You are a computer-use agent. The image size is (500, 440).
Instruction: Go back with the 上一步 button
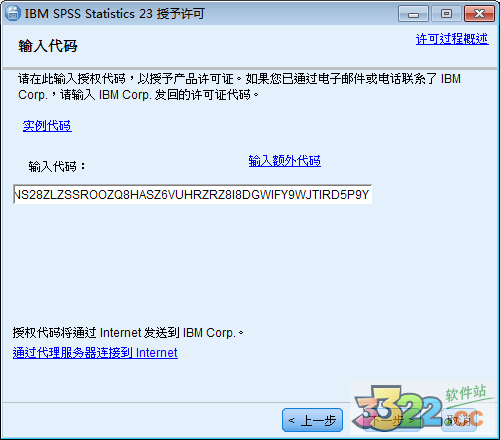click(x=312, y=420)
